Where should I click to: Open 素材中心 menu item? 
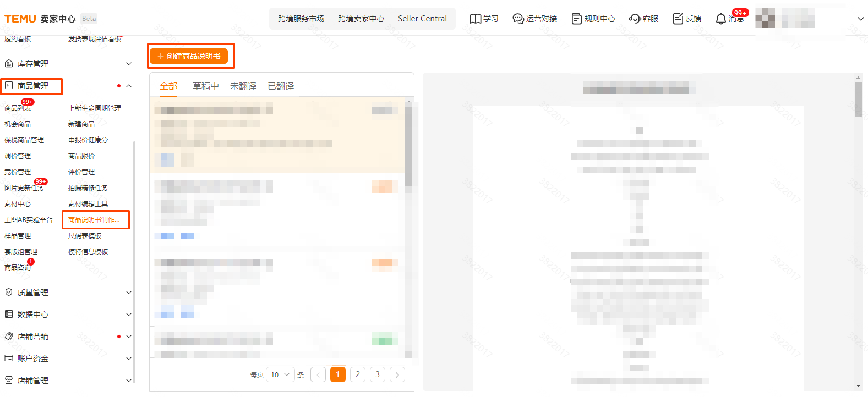click(x=18, y=204)
